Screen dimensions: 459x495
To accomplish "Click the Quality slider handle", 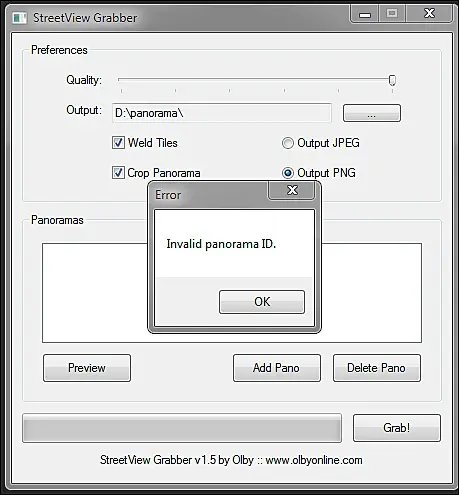I will [x=392, y=80].
